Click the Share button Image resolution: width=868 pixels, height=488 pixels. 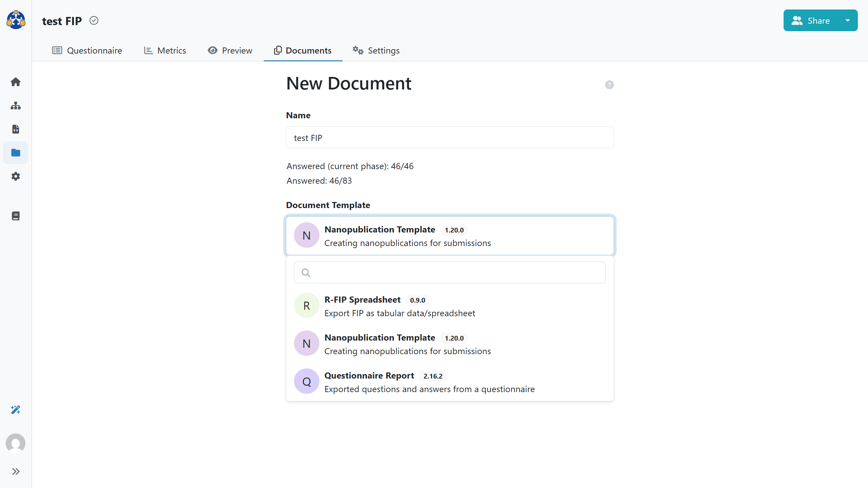coord(811,21)
